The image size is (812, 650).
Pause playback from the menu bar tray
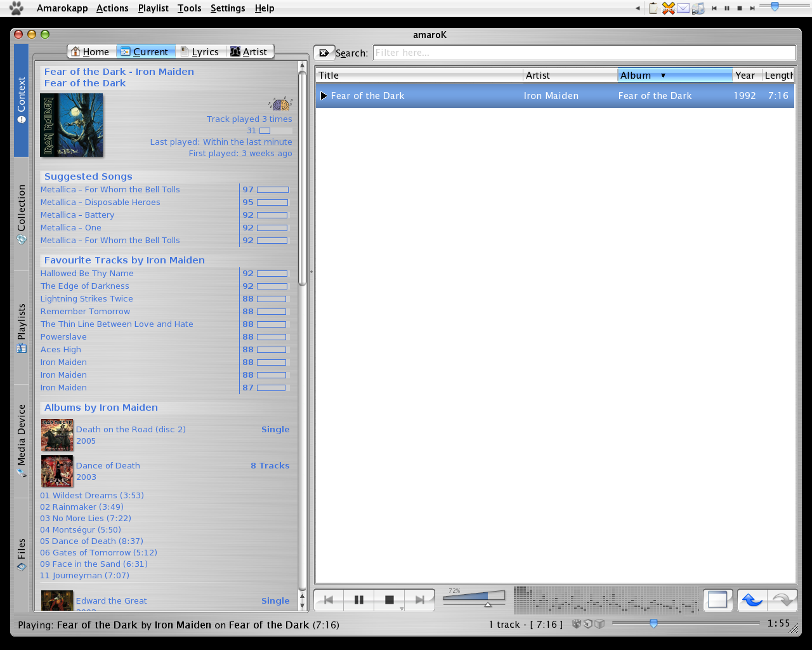tap(727, 8)
